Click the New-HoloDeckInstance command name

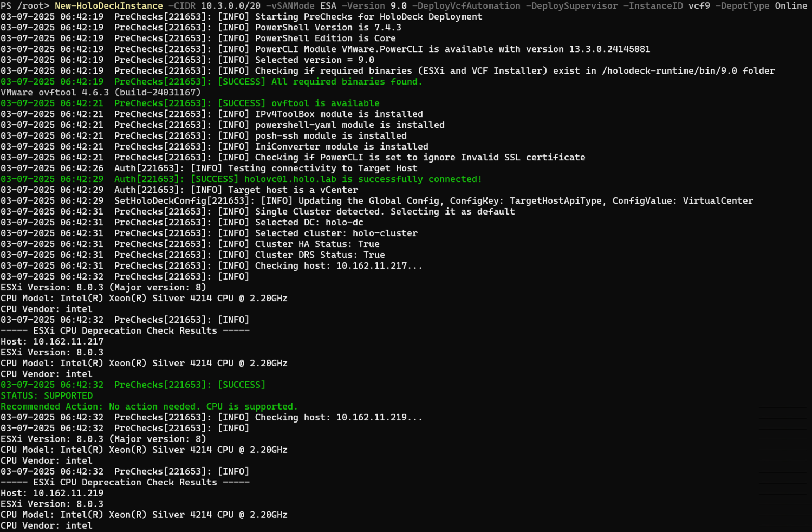click(108, 6)
